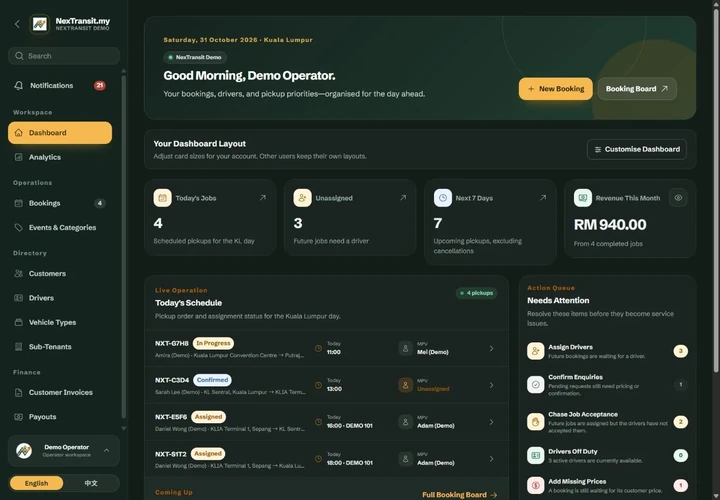Click the notifications count badge 21
Screen dimensions: 720x500
[x=100, y=85]
